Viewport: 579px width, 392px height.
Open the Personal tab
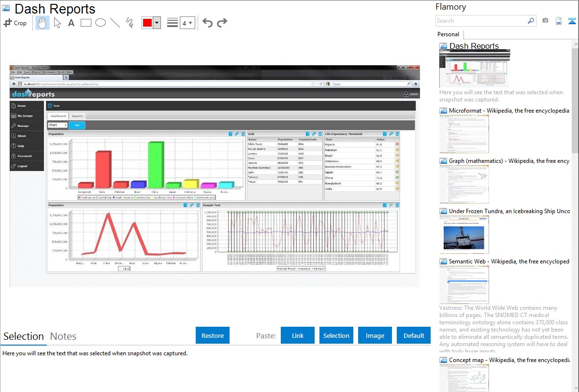pyautogui.click(x=449, y=34)
